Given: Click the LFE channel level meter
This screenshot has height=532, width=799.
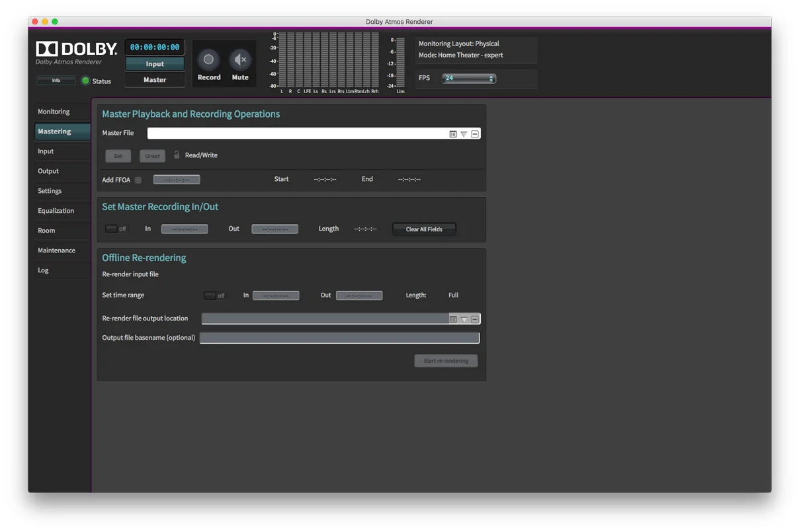Looking at the screenshot, I should 307,61.
